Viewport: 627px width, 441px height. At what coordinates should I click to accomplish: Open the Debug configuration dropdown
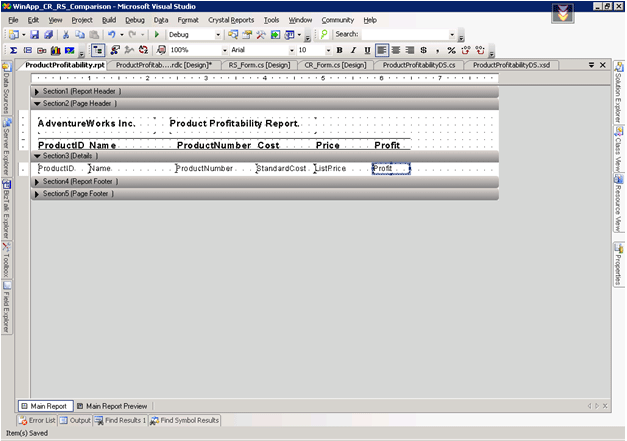coord(218,35)
